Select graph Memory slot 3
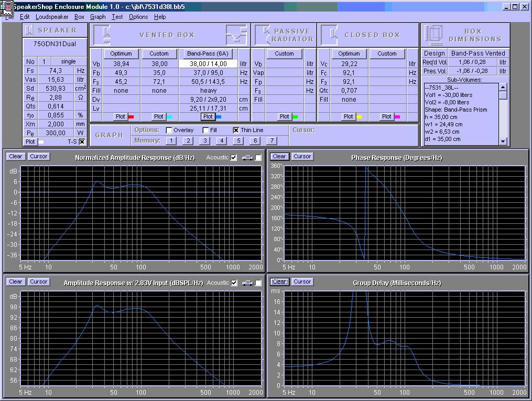 (204, 141)
